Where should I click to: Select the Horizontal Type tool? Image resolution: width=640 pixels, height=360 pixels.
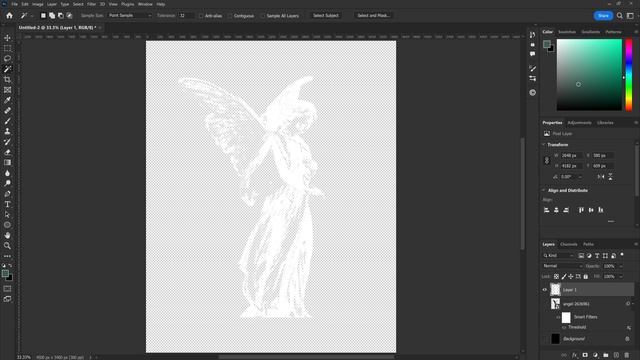[x=7, y=204]
